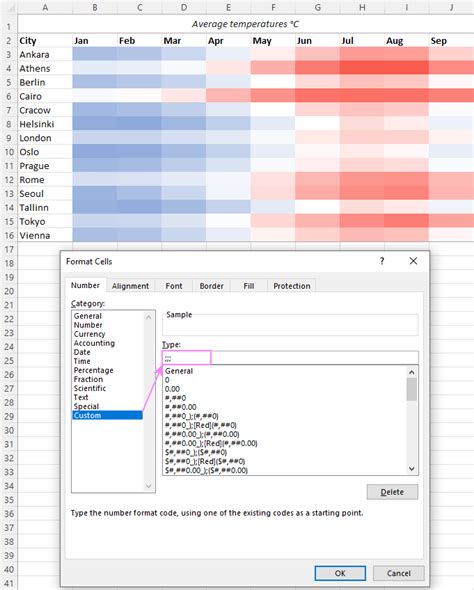The height and width of the screenshot is (590, 474).
Task: Click Category list scroll up arrow
Action: (149, 318)
